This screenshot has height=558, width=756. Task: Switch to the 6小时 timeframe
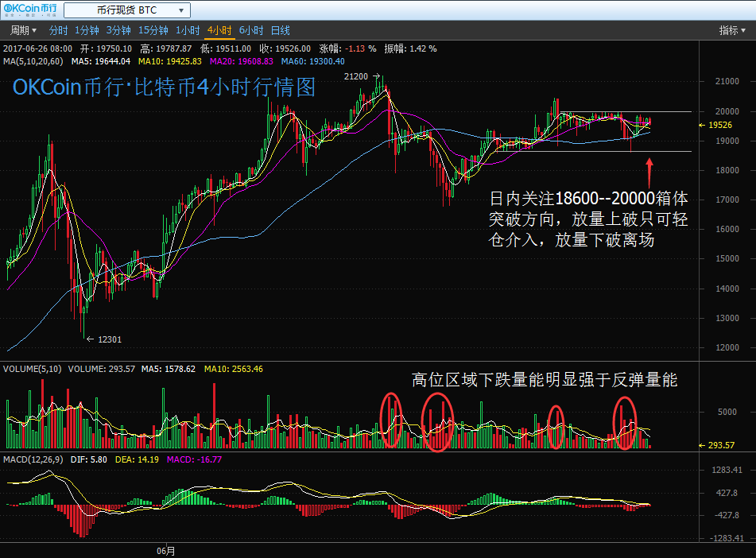(250, 31)
